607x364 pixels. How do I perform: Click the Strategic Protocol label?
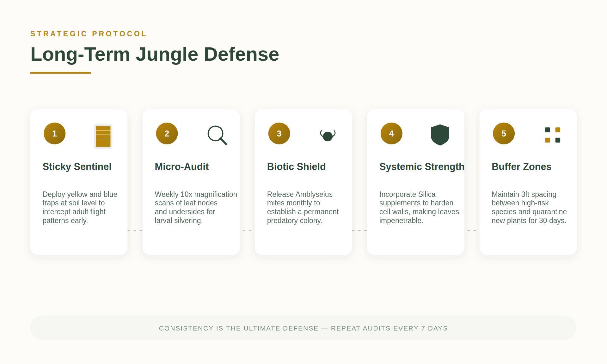[89, 34]
